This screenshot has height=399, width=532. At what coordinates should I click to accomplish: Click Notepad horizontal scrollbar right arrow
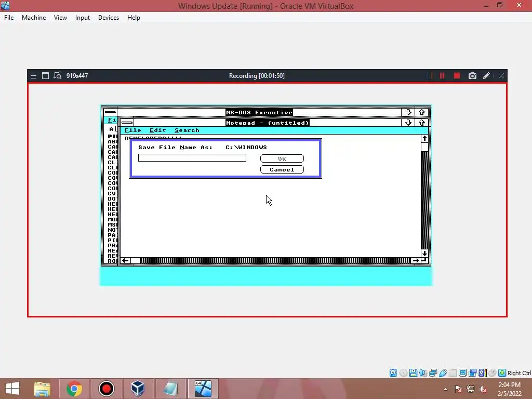415,261
